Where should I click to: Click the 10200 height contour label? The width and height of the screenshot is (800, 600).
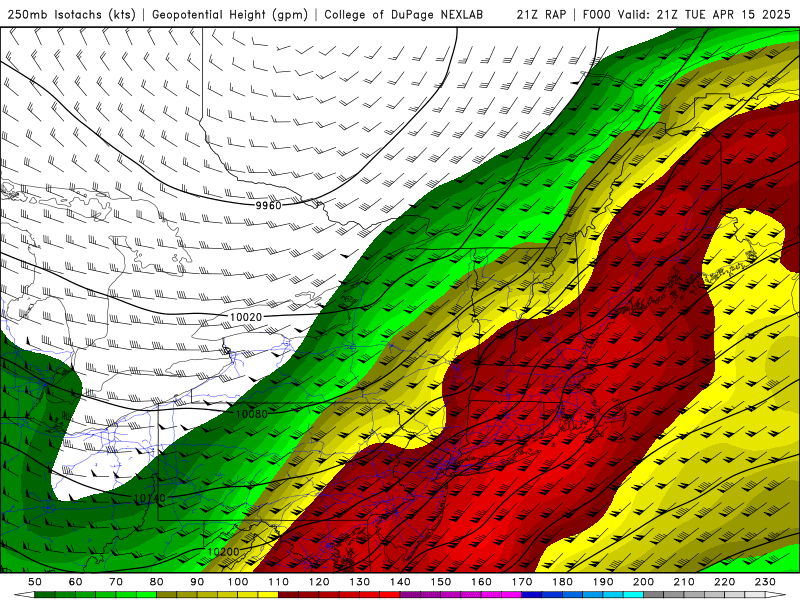(223, 552)
